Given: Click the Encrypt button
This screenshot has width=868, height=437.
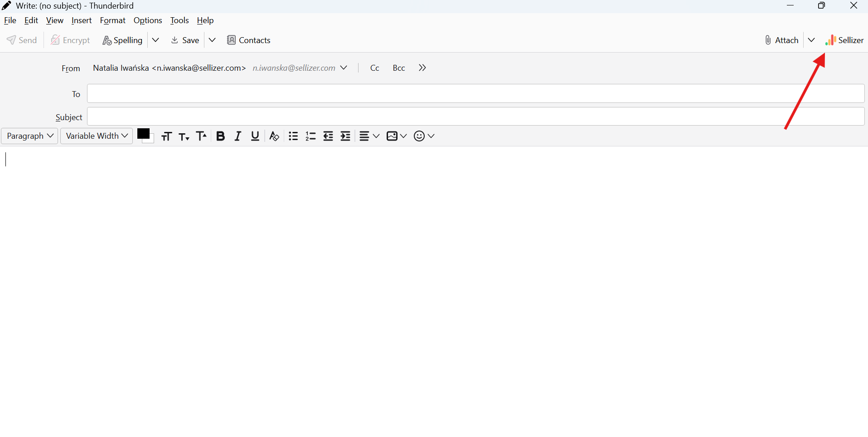Looking at the screenshot, I should coord(70,40).
